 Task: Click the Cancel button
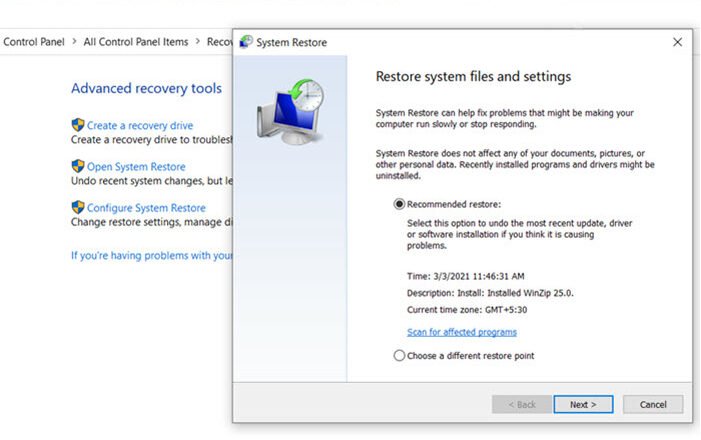click(653, 404)
